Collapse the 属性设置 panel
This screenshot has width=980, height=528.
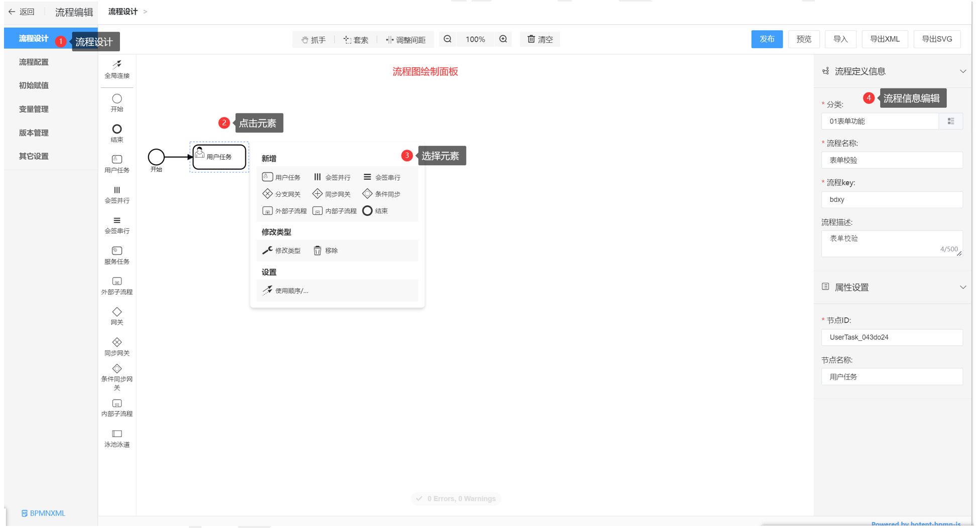click(963, 288)
